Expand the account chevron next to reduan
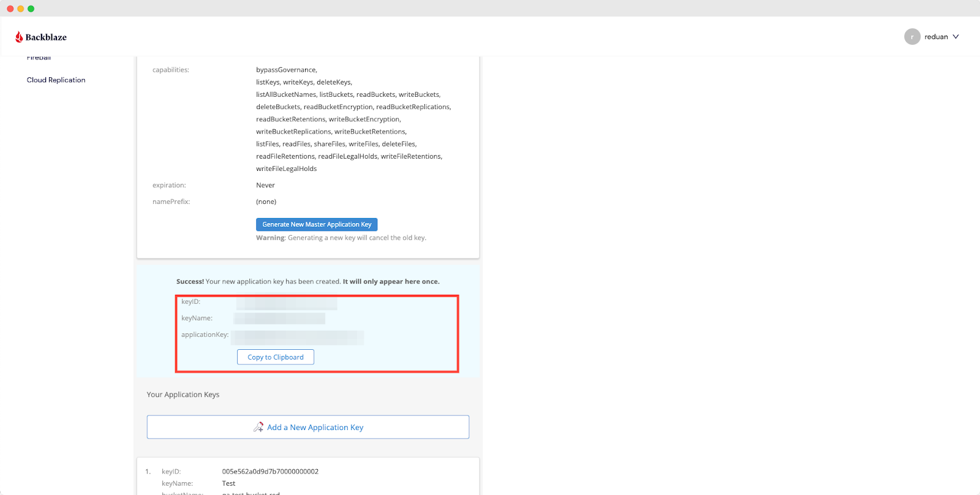Screen dimensions: 980x495 [956, 37]
